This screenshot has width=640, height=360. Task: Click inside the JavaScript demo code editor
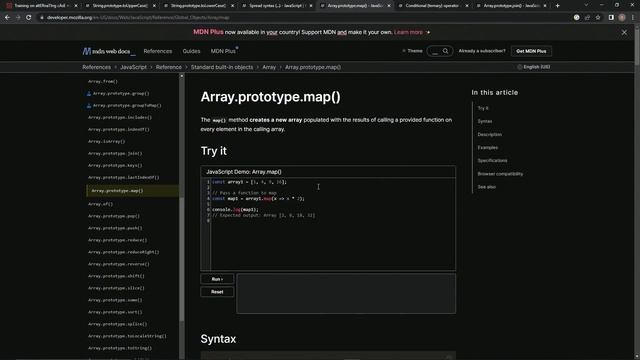[328, 224]
